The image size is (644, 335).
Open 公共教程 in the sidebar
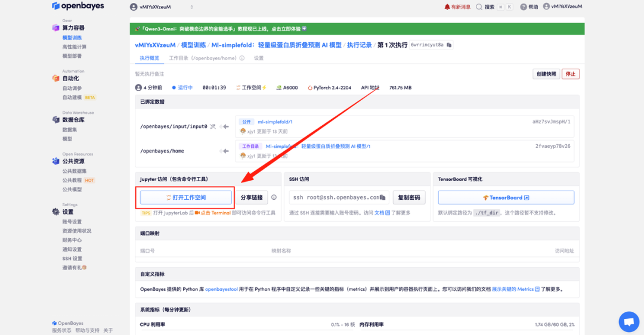[72, 180]
